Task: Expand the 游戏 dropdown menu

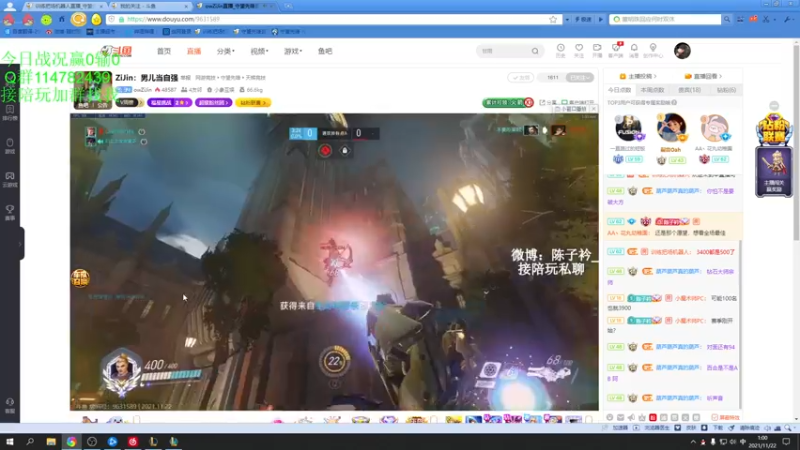Action: point(293,52)
